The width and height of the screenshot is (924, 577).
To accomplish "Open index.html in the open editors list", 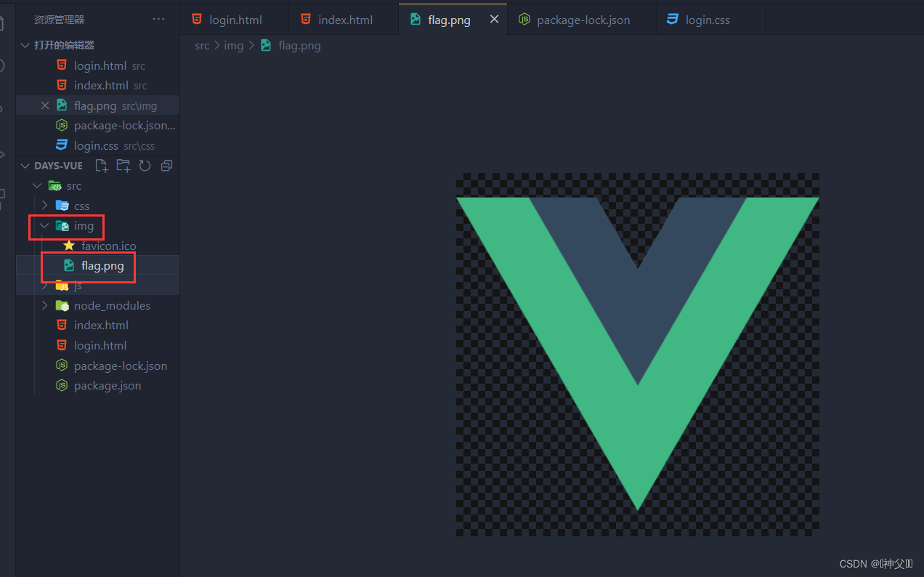I will [97, 85].
